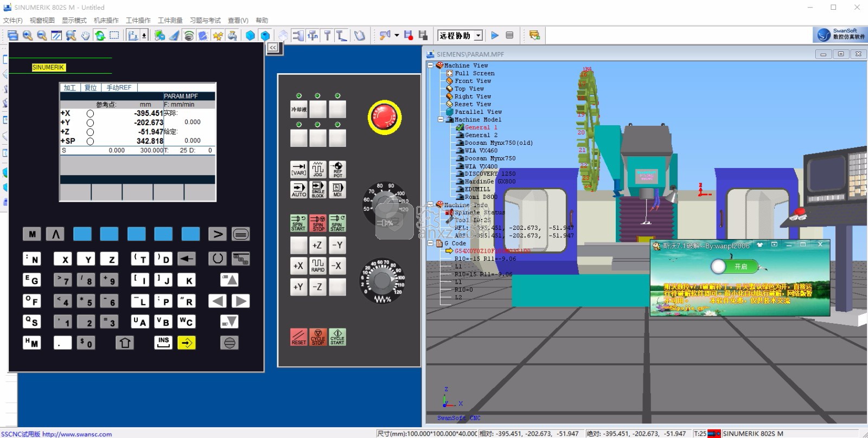This screenshot has height=438, width=868.
Task: Click the REF POT reference point key
Action: 337,169
